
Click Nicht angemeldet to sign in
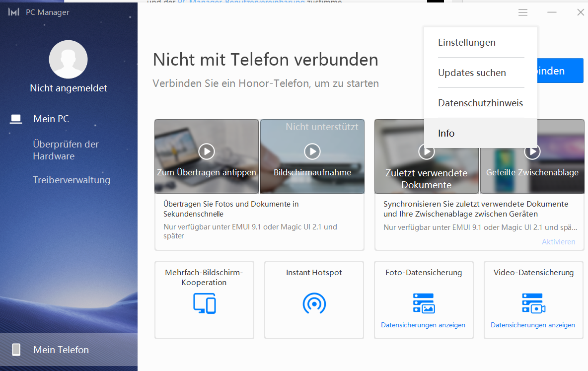(68, 88)
